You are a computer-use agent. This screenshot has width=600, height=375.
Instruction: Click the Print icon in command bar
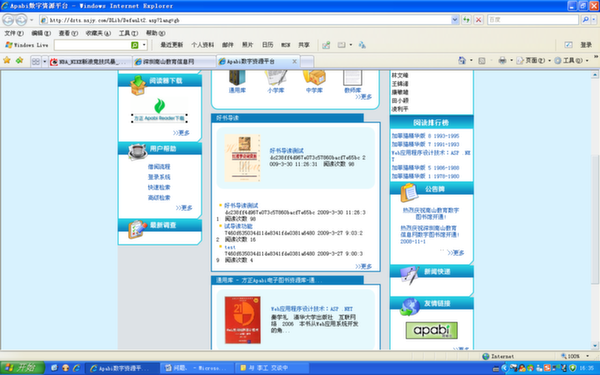coord(502,60)
